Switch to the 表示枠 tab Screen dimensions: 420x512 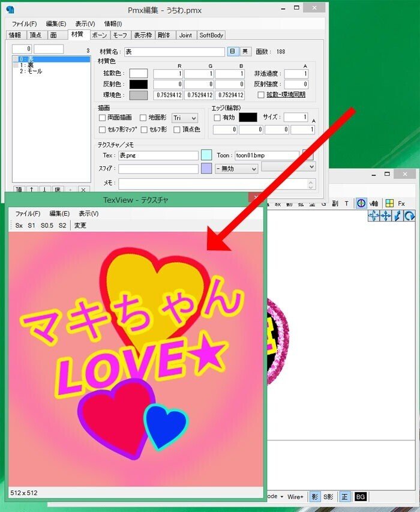143,35
